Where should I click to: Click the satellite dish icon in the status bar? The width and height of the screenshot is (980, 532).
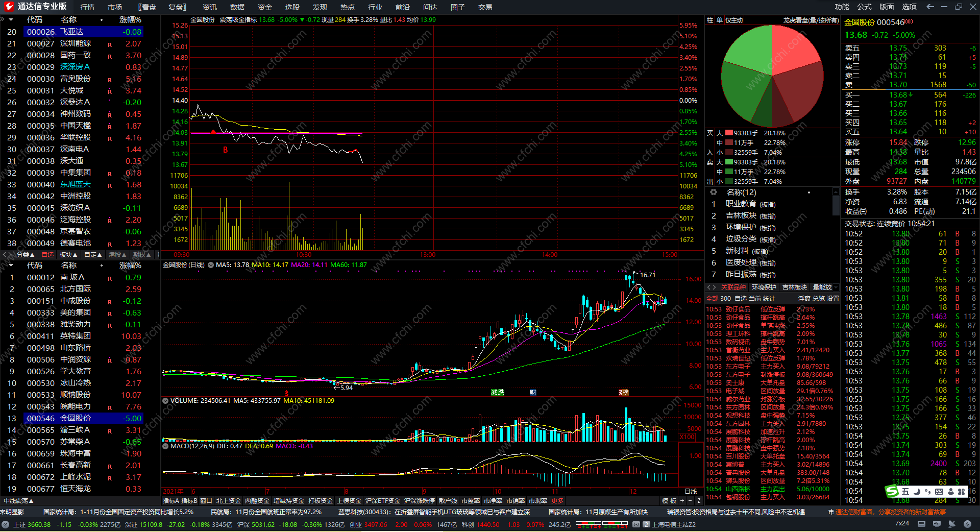(x=952, y=524)
